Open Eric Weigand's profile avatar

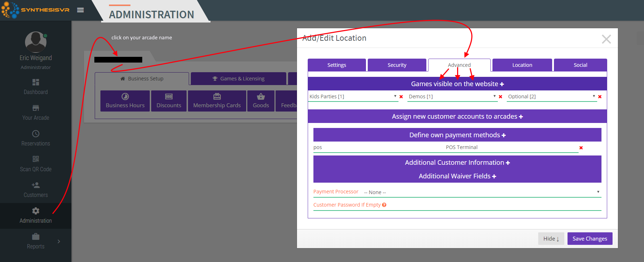coord(36,42)
